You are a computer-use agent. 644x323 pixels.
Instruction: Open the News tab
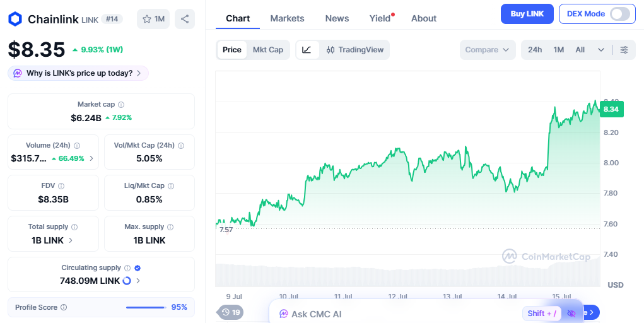(337, 18)
